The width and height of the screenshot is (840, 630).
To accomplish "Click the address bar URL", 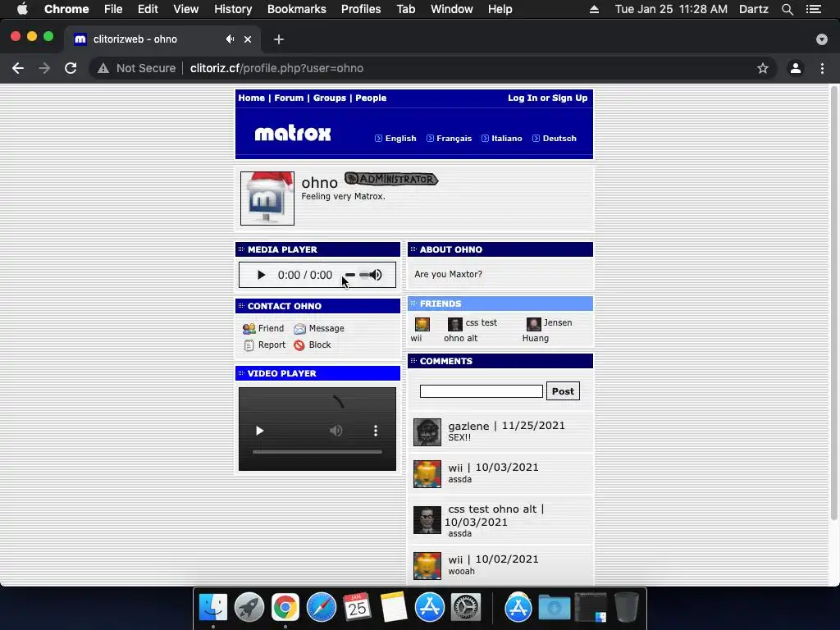I will point(276,68).
